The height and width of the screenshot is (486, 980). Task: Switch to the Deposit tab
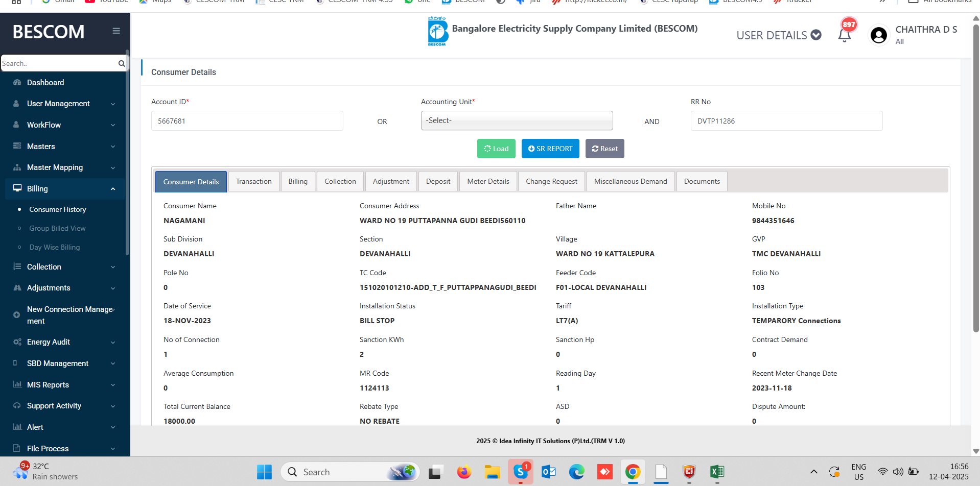point(438,181)
